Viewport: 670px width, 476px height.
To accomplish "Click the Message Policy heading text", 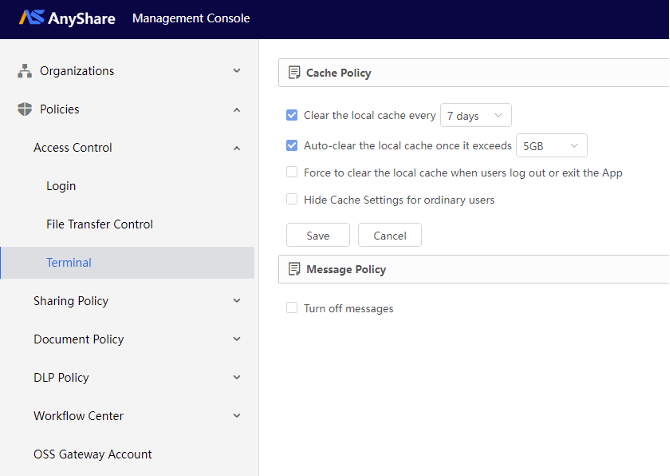I will (346, 270).
